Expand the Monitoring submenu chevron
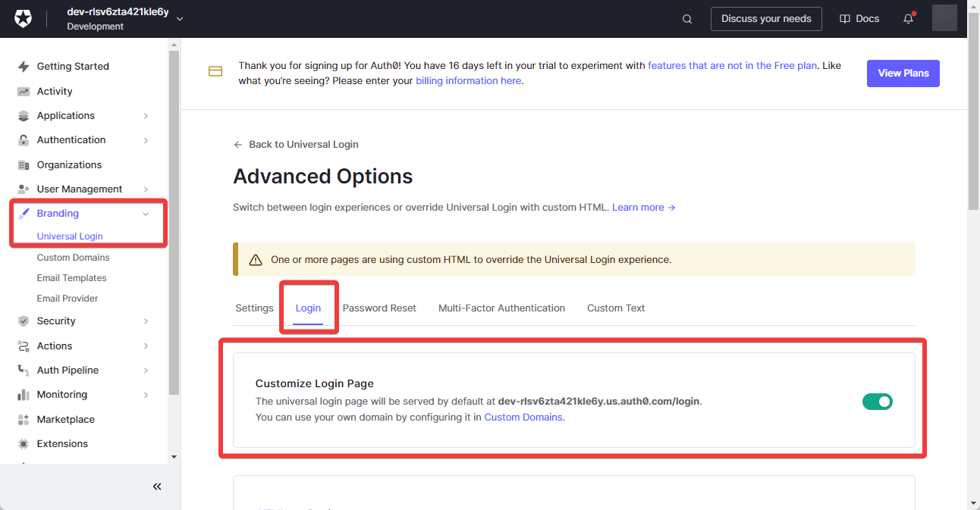 point(146,395)
